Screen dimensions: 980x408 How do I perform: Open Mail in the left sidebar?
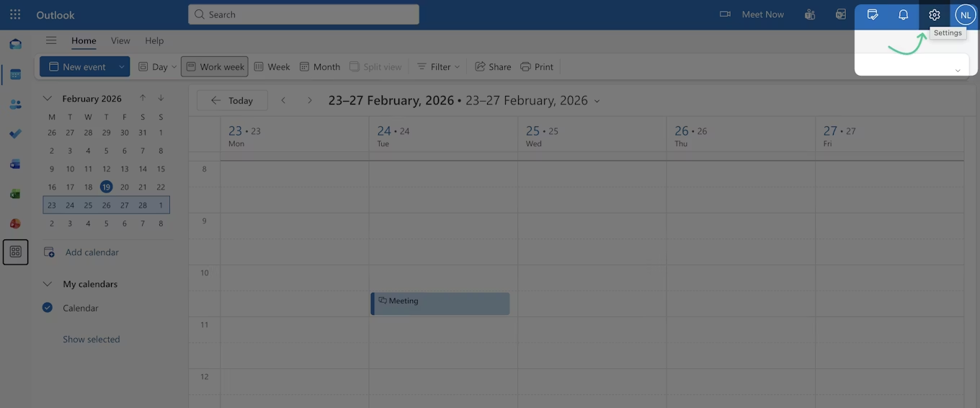[x=15, y=44]
